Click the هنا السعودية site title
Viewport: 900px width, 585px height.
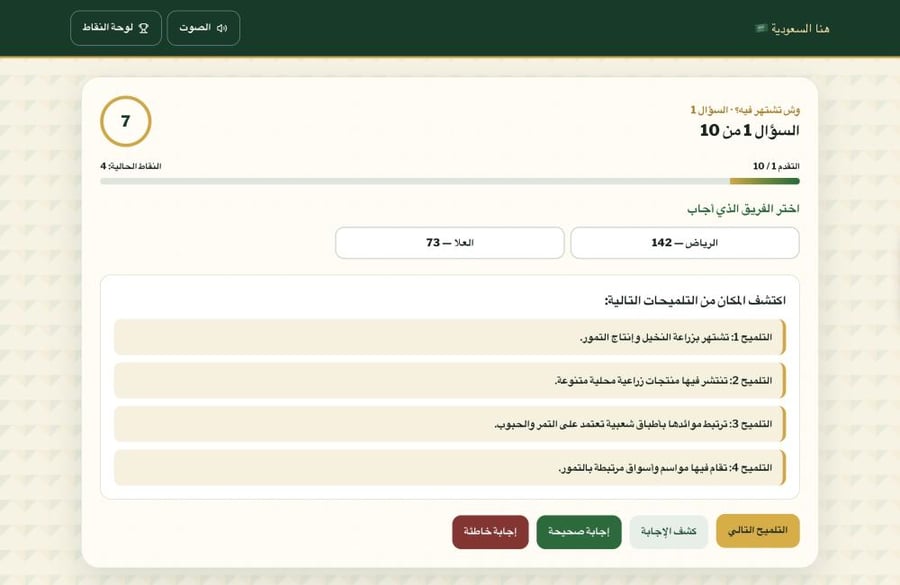[x=800, y=29]
